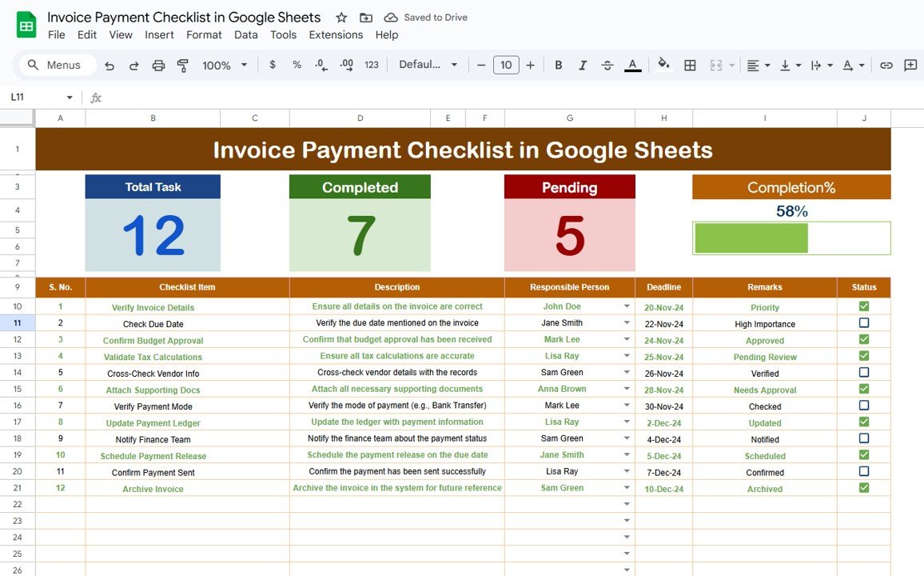Select column B header
Image resolution: width=924 pixels, height=576 pixels.
click(153, 118)
